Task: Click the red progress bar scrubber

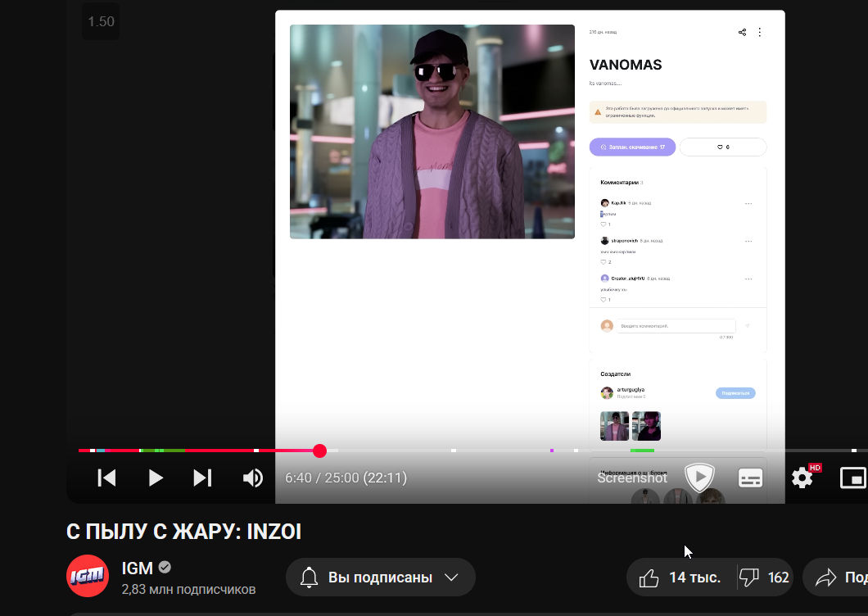Action: (319, 451)
